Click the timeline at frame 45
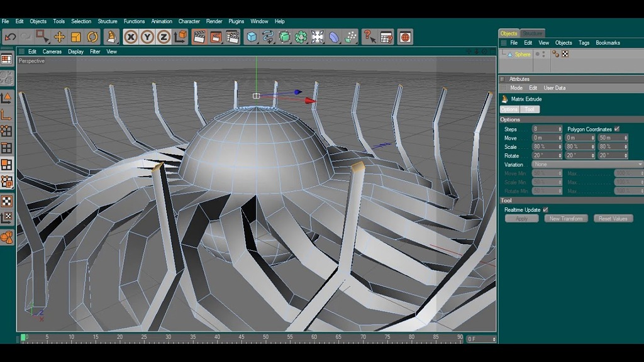Screen dimensions: 644x362 (241, 337)
